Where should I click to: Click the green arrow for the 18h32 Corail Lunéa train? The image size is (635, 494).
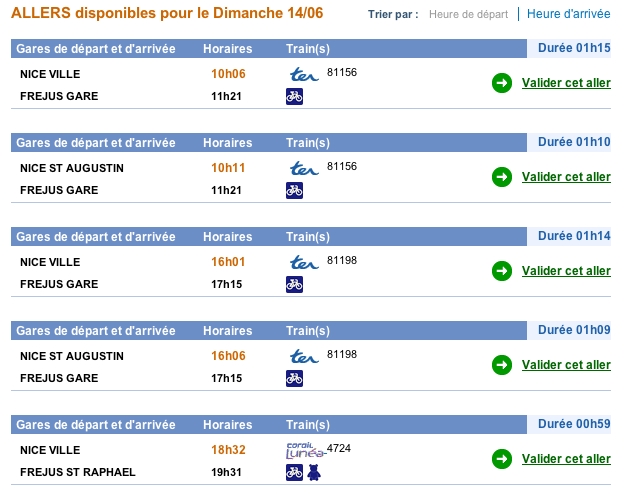(x=502, y=459)
